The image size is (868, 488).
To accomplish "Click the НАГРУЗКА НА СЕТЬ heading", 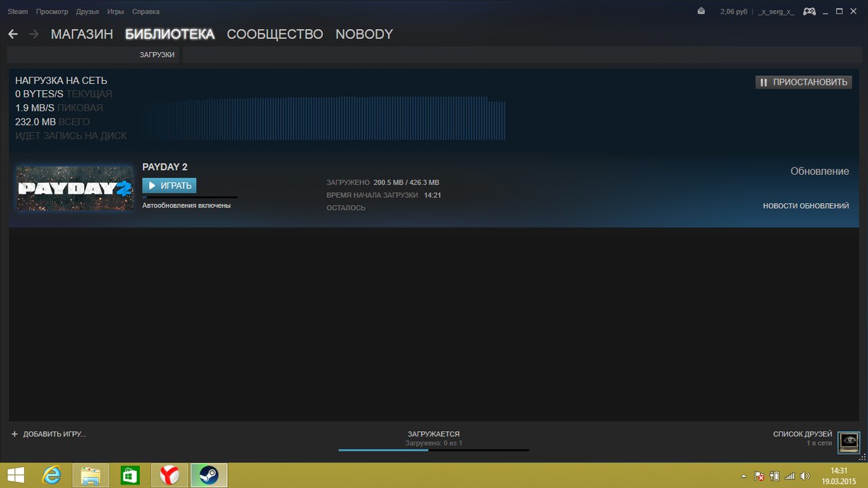I will pyautogui.click(x=61, y=81).
